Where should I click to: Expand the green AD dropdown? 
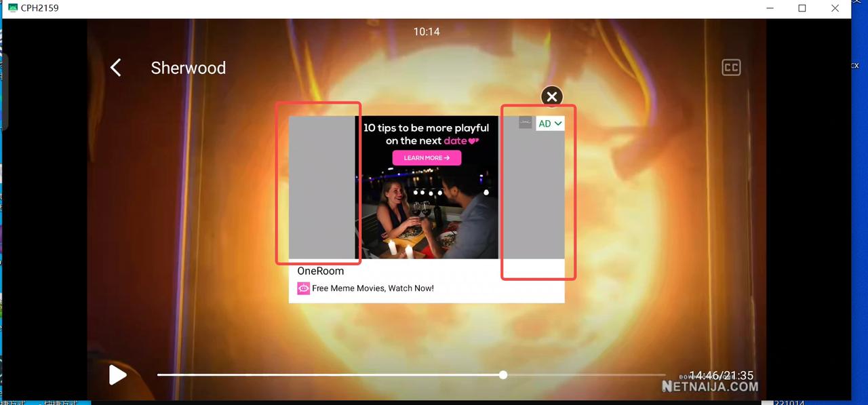coord(550,123)
